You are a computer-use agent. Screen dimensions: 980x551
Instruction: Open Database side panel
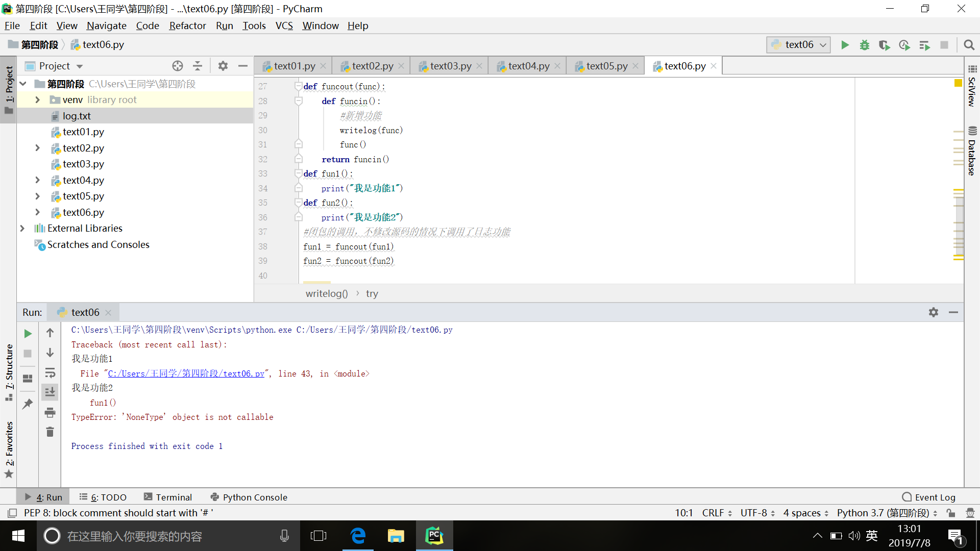pos(972,151)
